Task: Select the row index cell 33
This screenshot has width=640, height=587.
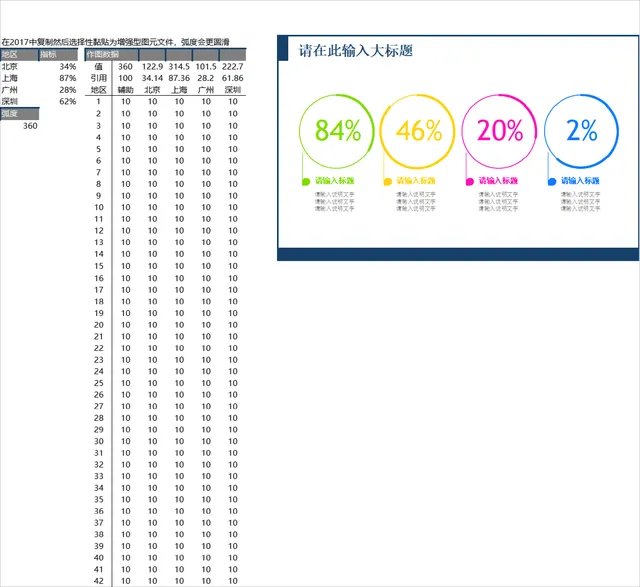Action: [98, 476]
